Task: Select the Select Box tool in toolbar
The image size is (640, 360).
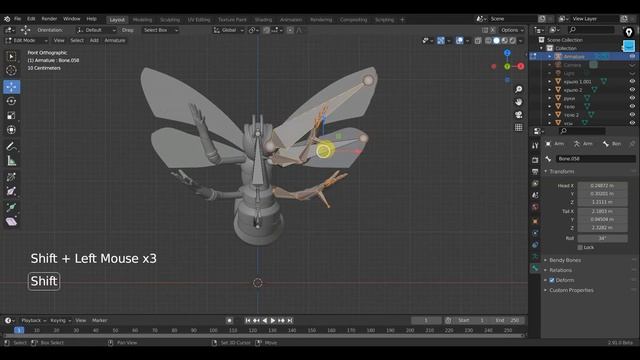Action: [x=11, y=56]
